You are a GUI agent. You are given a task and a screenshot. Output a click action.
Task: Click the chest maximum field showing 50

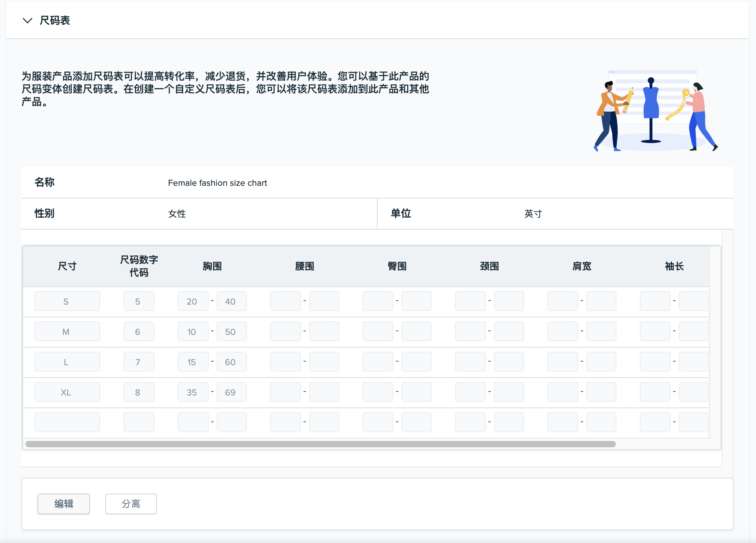232,331
